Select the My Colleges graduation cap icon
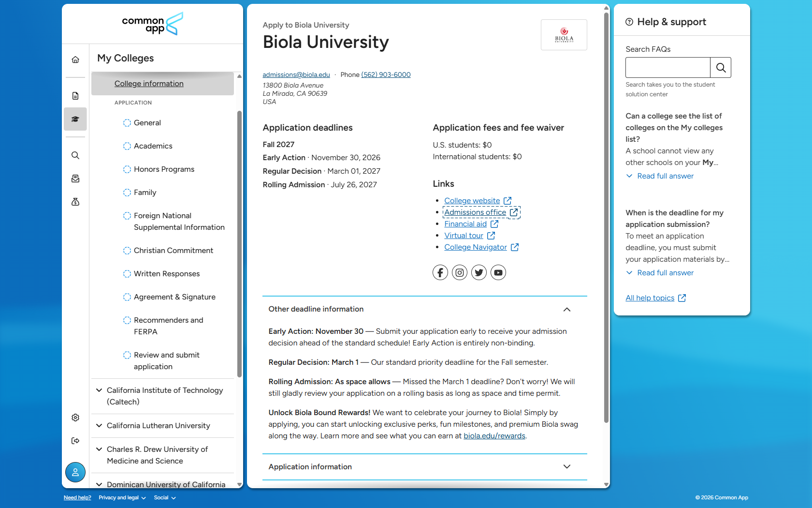Image resolution: width=812 pixels, height=508 pixels. pos(75,119)
